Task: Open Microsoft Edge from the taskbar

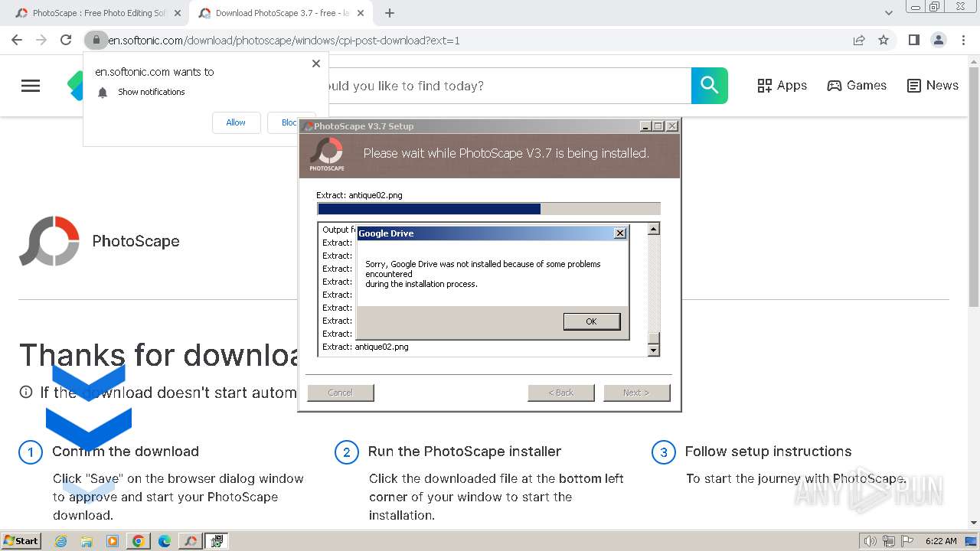Action: pos(165,541)
